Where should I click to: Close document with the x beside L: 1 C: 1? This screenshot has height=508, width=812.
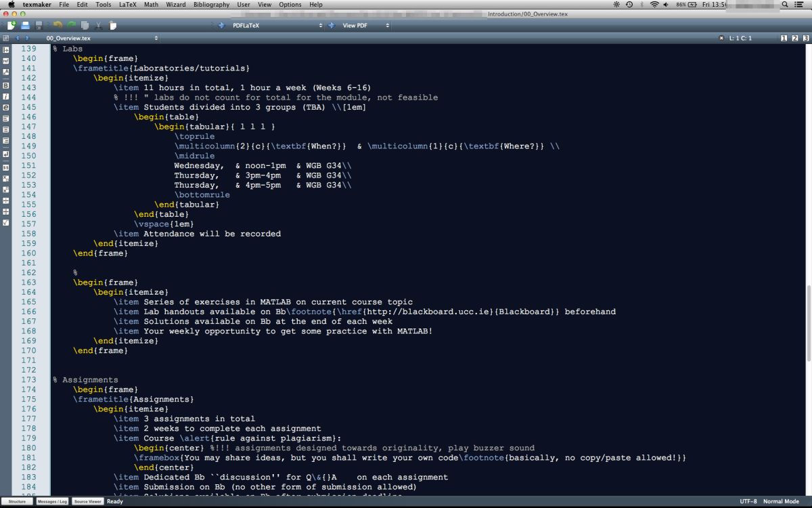pos(721,38)
